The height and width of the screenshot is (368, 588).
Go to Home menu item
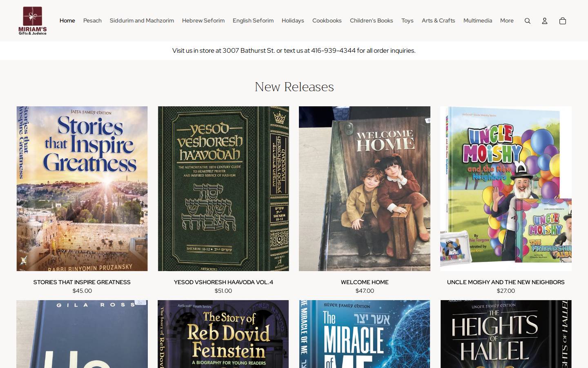[x=67, y=20]
